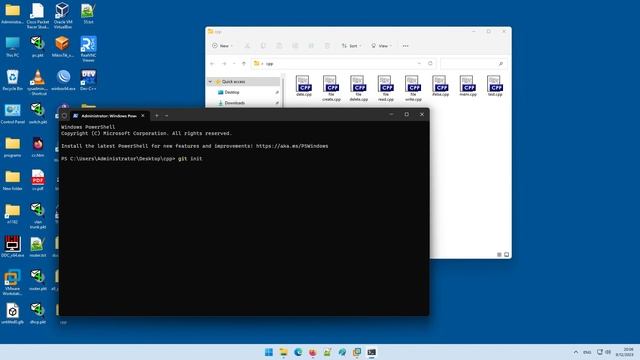Select the This PC desktop icon
This screenshot has height=360, width=640.
tap(12, 47)
